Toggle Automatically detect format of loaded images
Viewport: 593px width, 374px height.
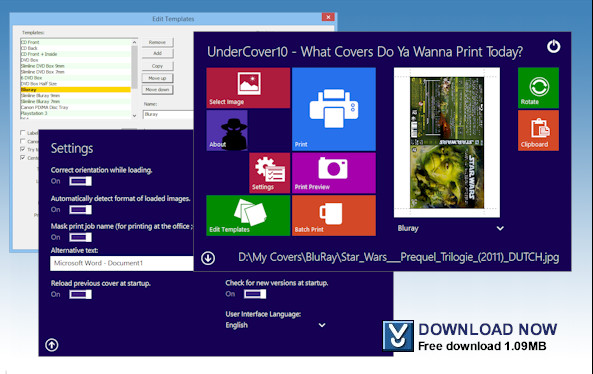point(80,210)
